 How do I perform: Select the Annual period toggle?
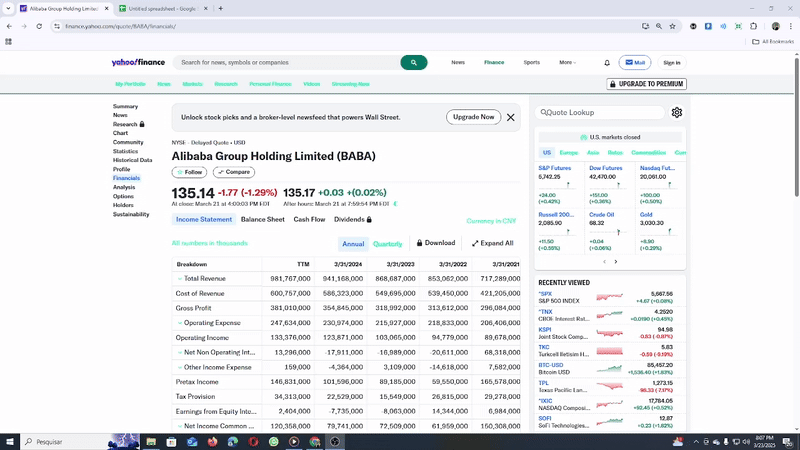(353, 244)
